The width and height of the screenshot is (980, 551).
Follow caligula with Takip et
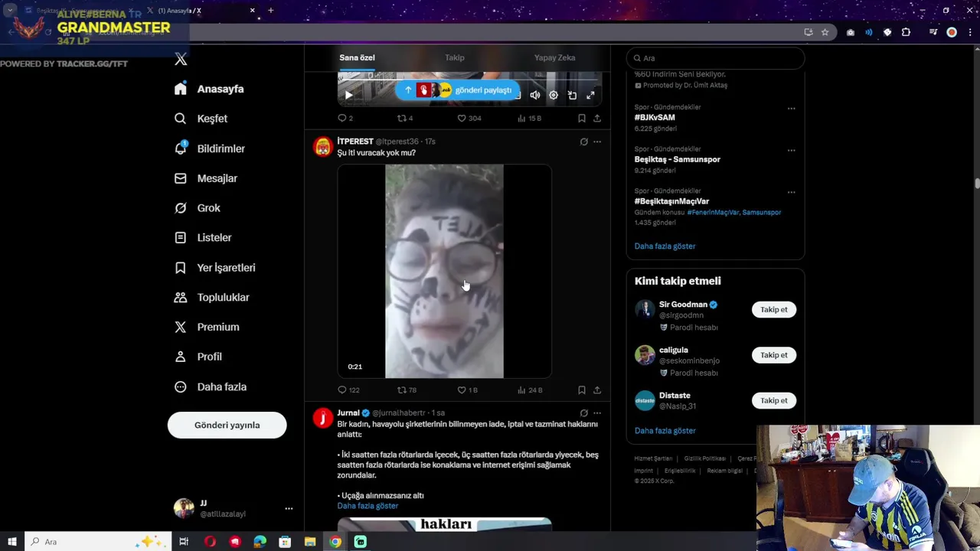click(773, 355)
